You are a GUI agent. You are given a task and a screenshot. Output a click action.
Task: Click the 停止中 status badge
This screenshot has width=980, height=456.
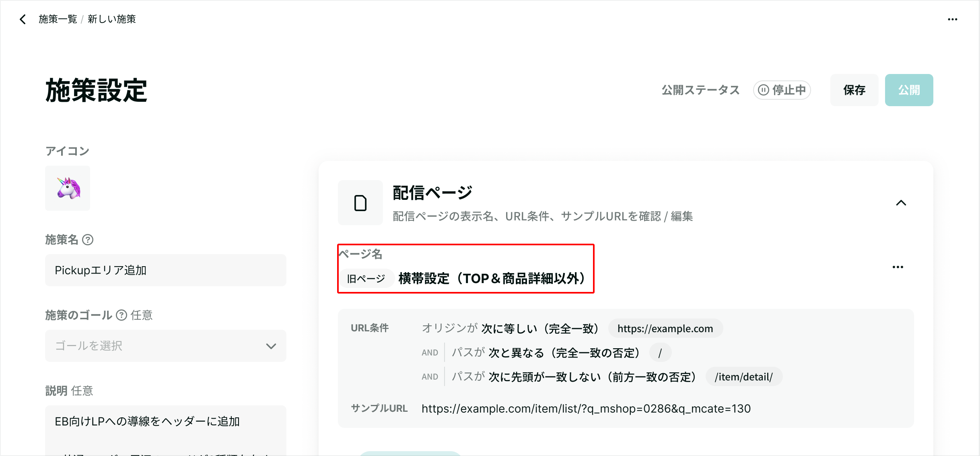782,90
